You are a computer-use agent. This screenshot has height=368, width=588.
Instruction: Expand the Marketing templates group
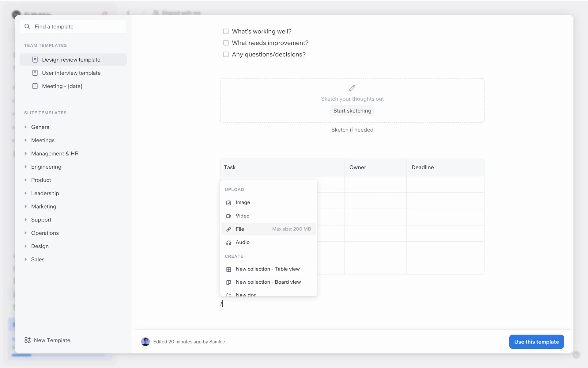coord(26,206)
